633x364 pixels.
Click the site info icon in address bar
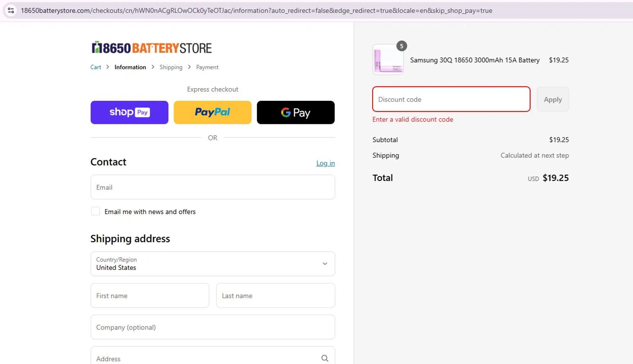pos(11,11)
